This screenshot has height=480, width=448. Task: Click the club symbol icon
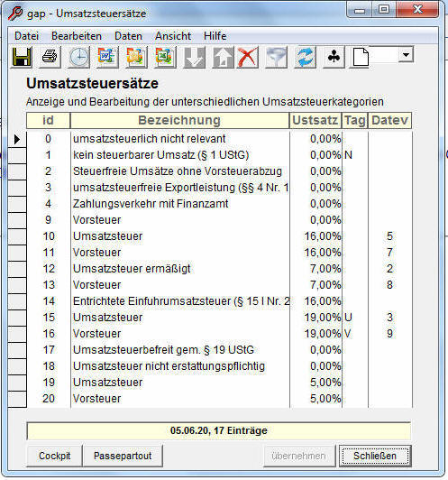click(x=334, y=57)
